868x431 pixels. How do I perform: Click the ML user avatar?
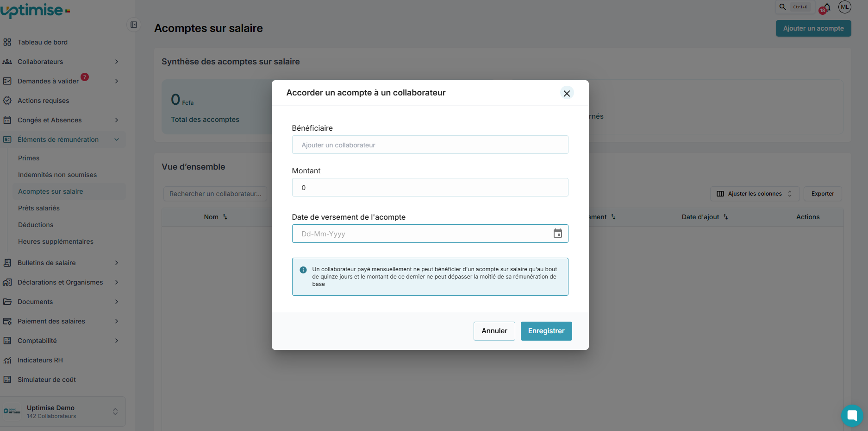pyautogui.click(x=845, y=7)
